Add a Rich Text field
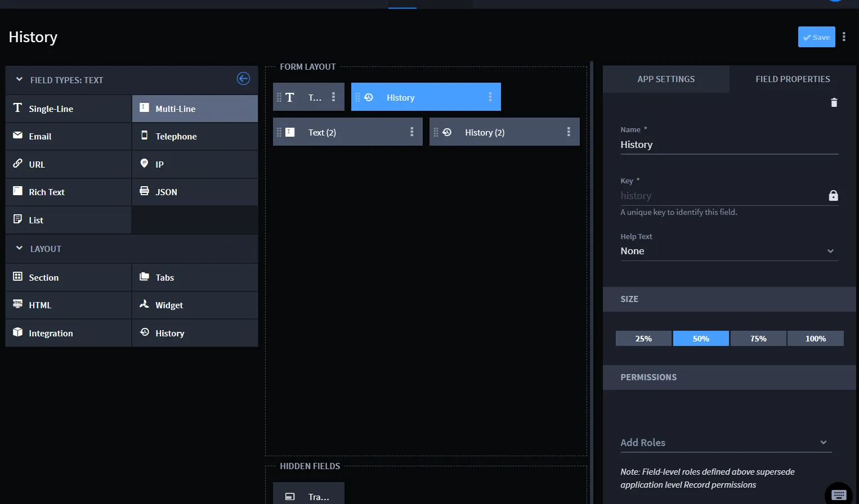Viewport: 859px width, 504px height. pyautogui.click(x=69, y=192)
